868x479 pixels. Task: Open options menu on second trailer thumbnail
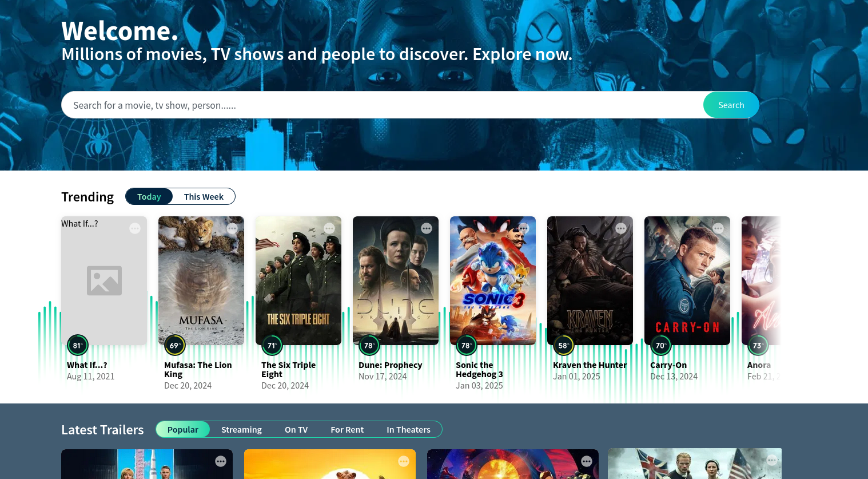404,461
